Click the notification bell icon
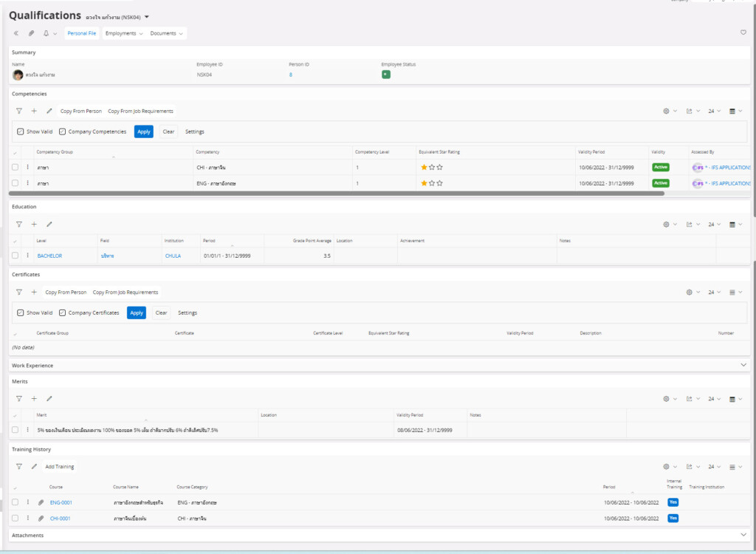The width and height of the screenshot is (756, 554). pyautogui.click(x=47, y=33)
